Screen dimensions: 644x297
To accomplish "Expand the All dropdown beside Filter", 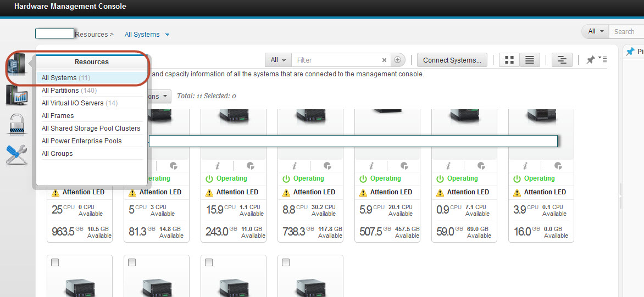I will [278, 60].
